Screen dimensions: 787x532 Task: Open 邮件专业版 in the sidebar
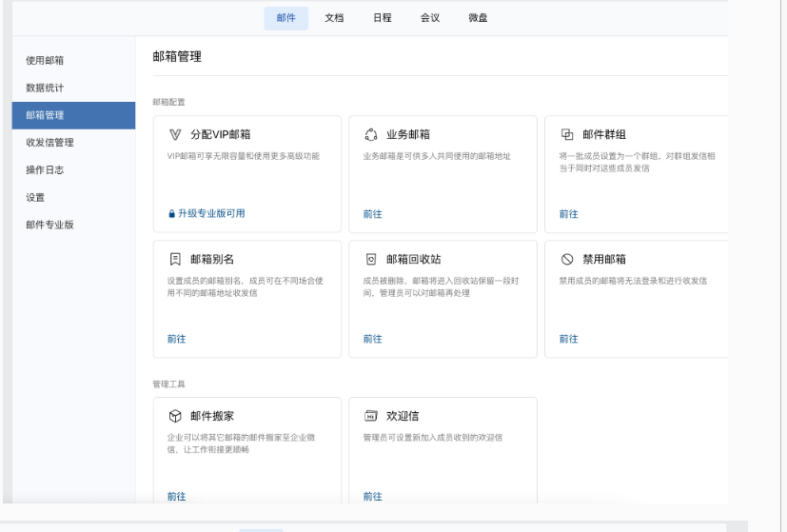pyautogui.click(x=49, y=225)
